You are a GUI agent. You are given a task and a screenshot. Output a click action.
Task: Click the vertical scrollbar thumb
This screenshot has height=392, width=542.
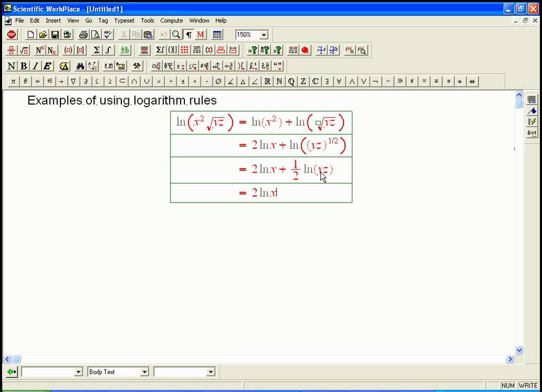[519, 103]
